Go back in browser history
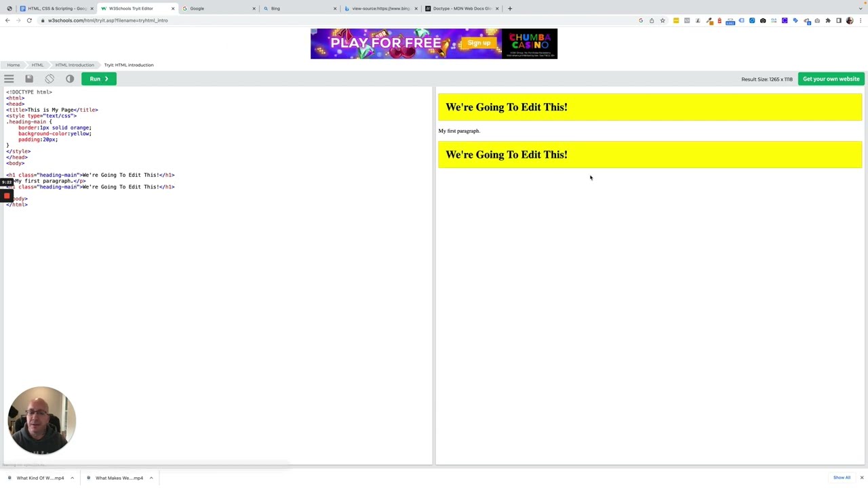The height and width of the screenshot is (488, 868). pyautogui.click(x=7, y=20)
